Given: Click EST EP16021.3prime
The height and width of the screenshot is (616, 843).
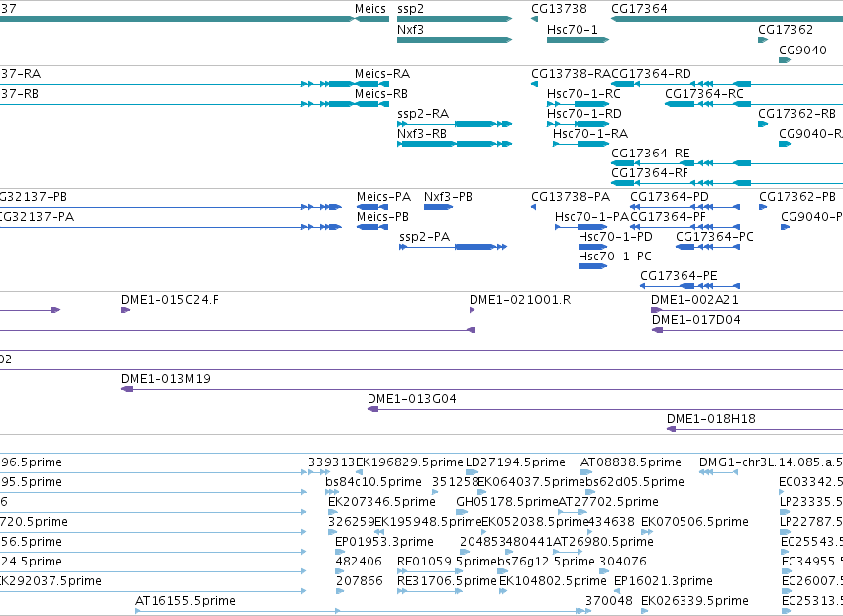Looking at the screenshot, I should (x=664, y=581).
